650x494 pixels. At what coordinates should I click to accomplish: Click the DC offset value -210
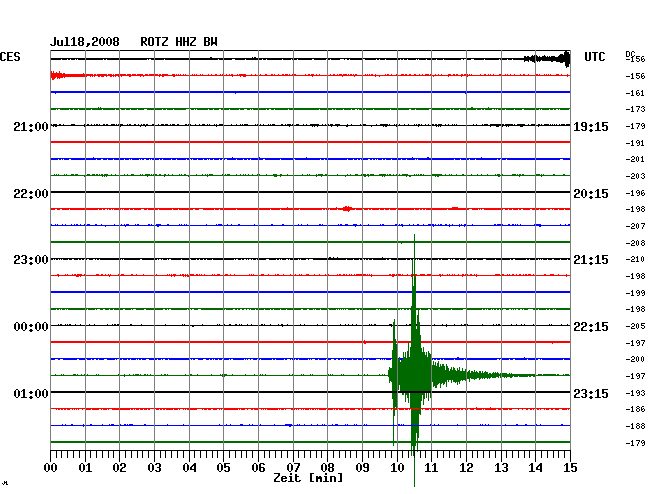pyautogui.click(x=635, y=259)
